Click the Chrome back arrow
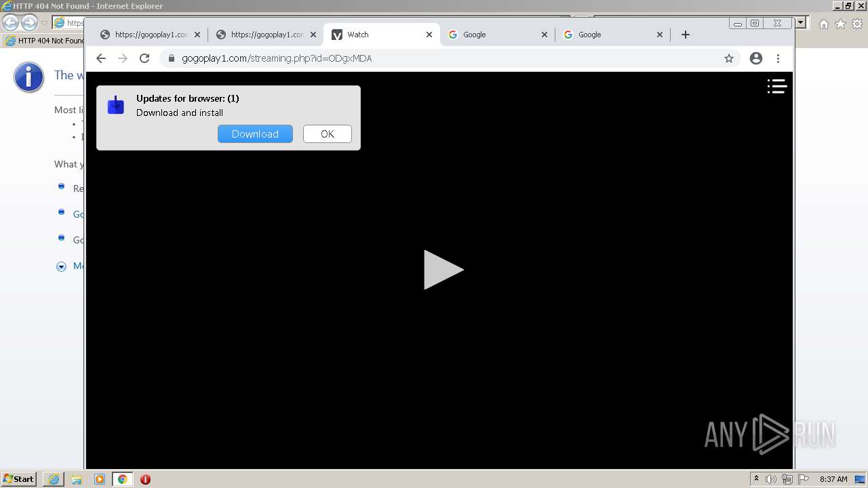The height and width of the screenshot is (488, 868). pos(101,58)
